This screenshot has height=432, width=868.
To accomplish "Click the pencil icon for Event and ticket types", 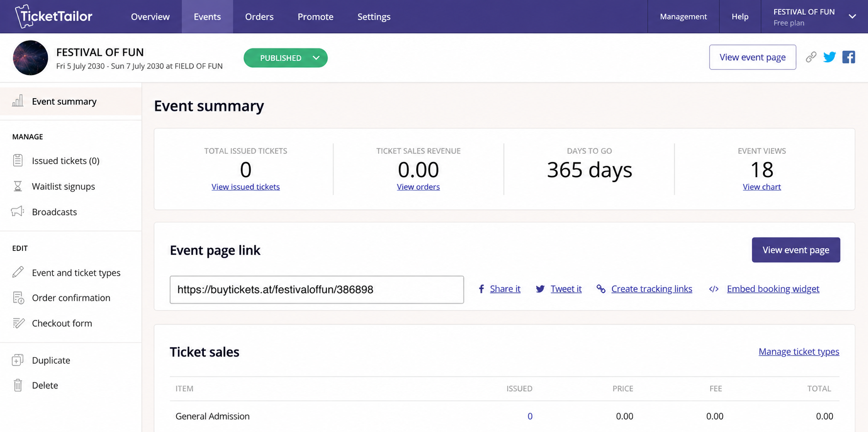I will (18, 272).
